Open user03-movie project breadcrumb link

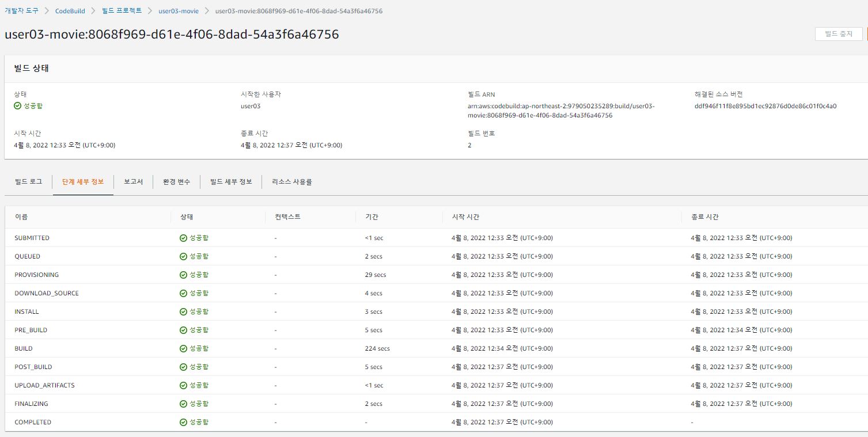pyautogui.click(x=179, y=11)
